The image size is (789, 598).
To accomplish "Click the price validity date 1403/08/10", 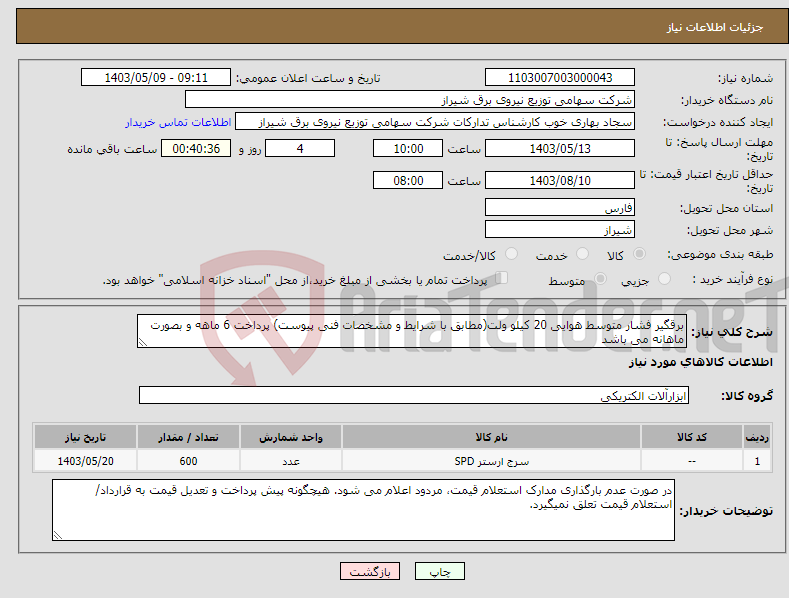I will [x=560, y=180].
